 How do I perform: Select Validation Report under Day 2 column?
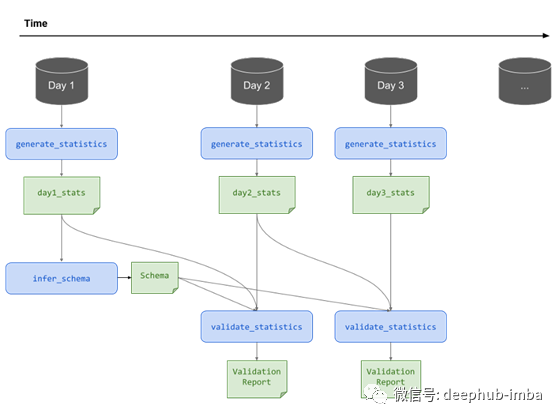[x=257, y=379]
